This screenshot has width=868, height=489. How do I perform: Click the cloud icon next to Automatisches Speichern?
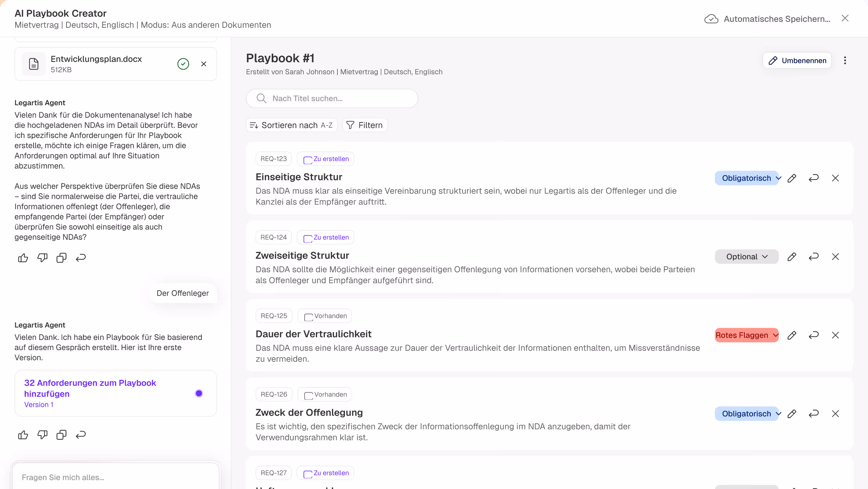pos(712,18)
